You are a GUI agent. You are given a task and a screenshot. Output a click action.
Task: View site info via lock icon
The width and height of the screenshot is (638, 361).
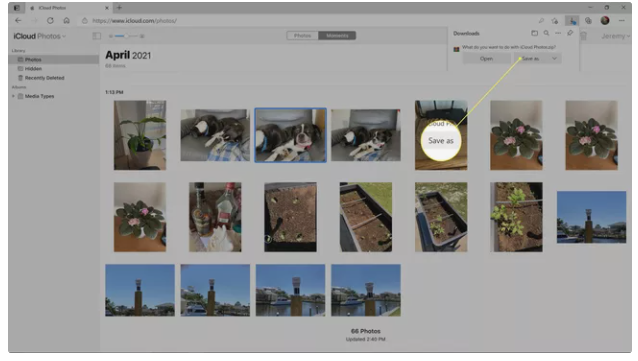point(85,21)
